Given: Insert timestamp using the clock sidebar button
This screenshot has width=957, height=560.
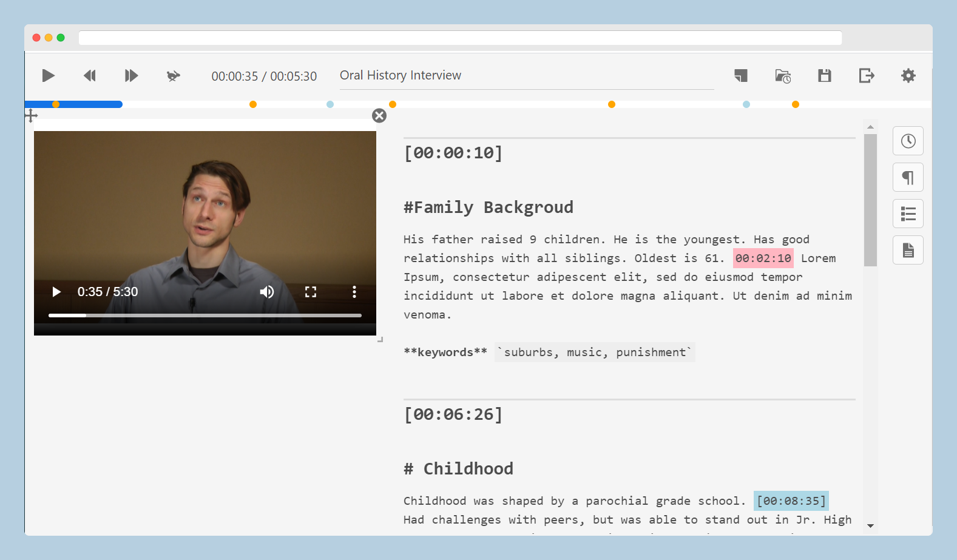Looking at the screenshot, I should tap(908, 141).
